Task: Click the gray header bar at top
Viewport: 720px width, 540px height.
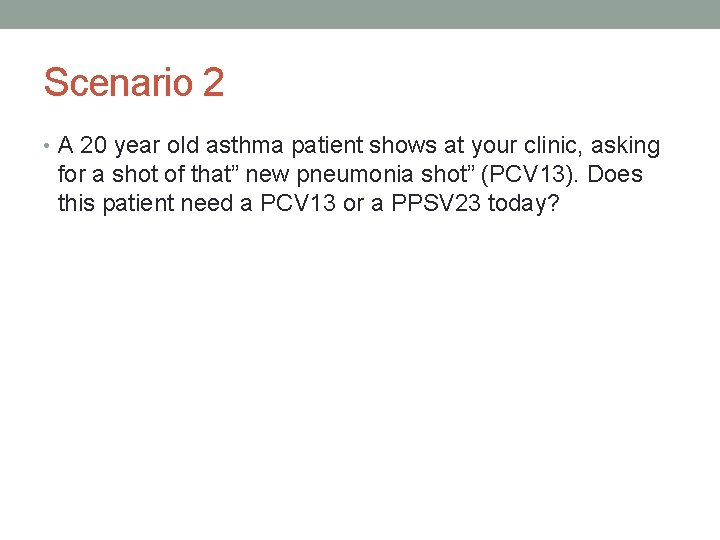Action: coord(360,14)
